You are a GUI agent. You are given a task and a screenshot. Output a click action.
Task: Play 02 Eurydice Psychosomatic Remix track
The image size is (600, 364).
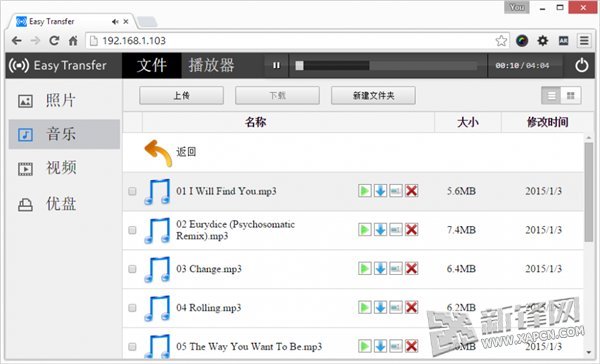point(365,230)
